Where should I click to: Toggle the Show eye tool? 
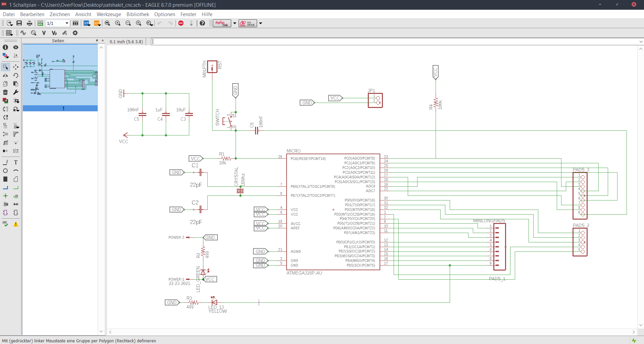point(16,47)
